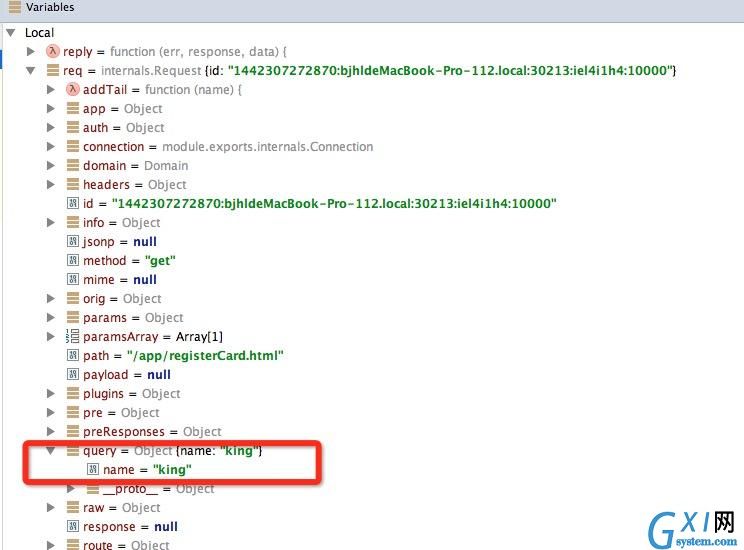Click the primitive icon beside method
Image resolution: width=744 pixels, height=550 pixels.
point(73,260)
